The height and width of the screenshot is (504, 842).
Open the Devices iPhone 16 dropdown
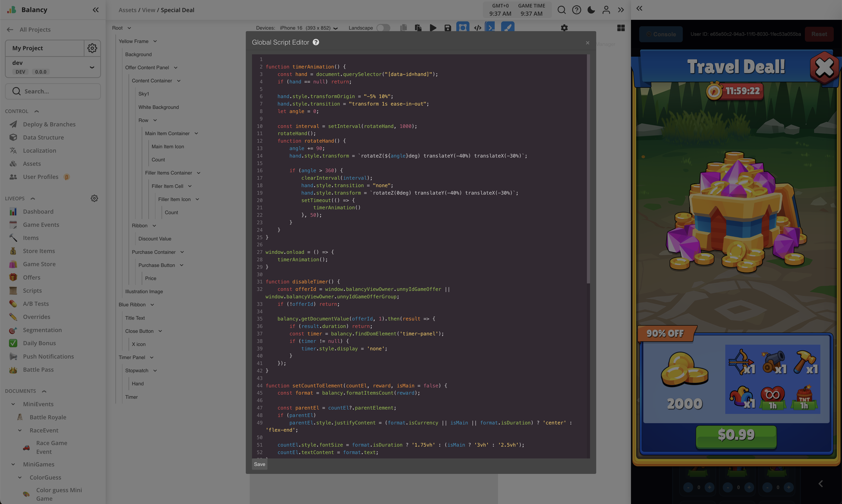[x=308, y=28]
